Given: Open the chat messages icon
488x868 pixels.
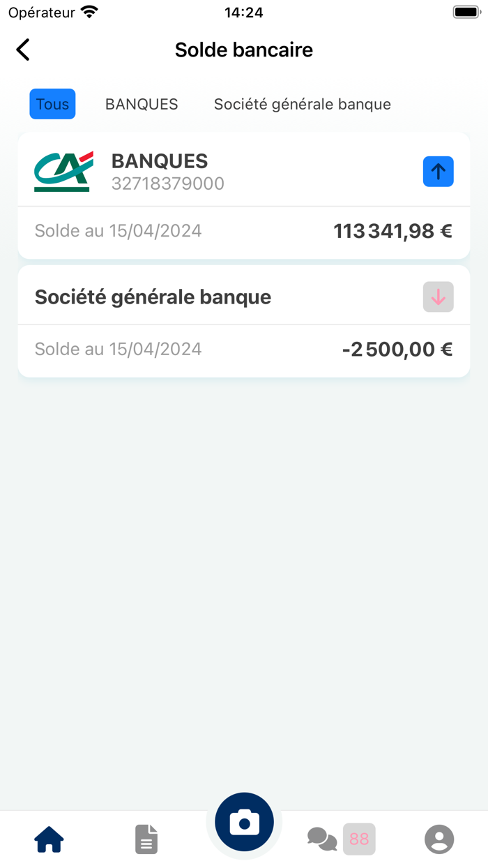Looking at the screenshot, I should [322, 839].
